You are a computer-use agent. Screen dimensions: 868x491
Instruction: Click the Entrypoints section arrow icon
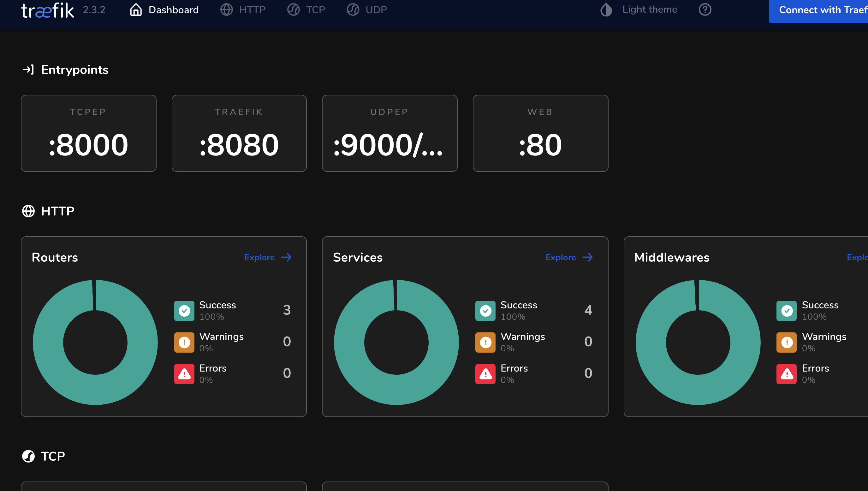coord(28,70)
